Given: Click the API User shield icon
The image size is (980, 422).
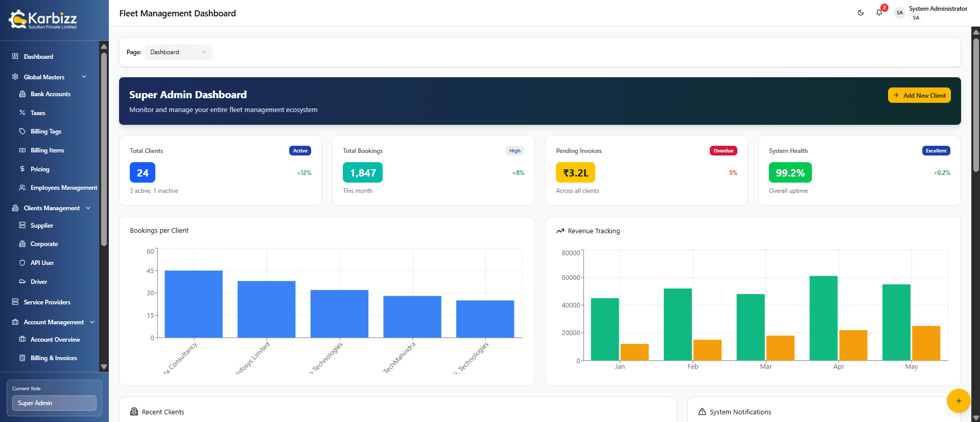Looking at the screenshot, I should (22, 263).
